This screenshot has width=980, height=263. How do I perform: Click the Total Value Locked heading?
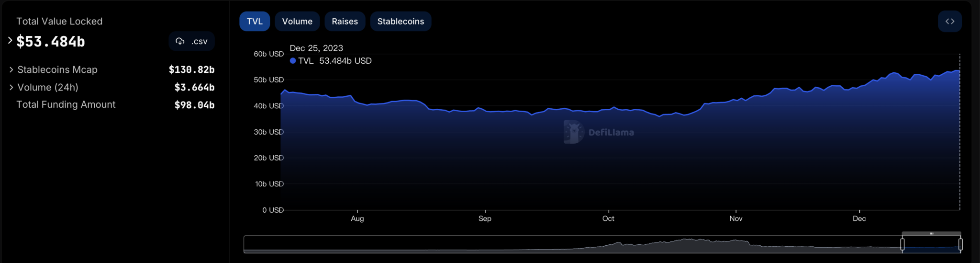coord(59,22)
